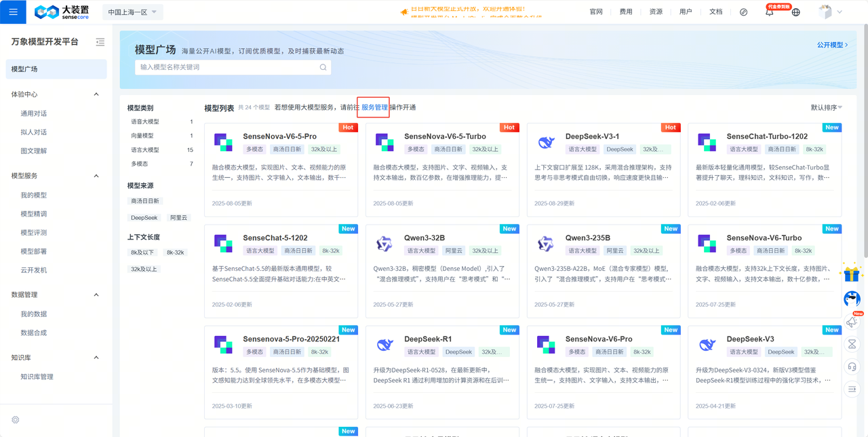Click the SenseNova-V6-5-Pro model logo
The height and width of the screenshot is (437, 868).
(223, 142)
